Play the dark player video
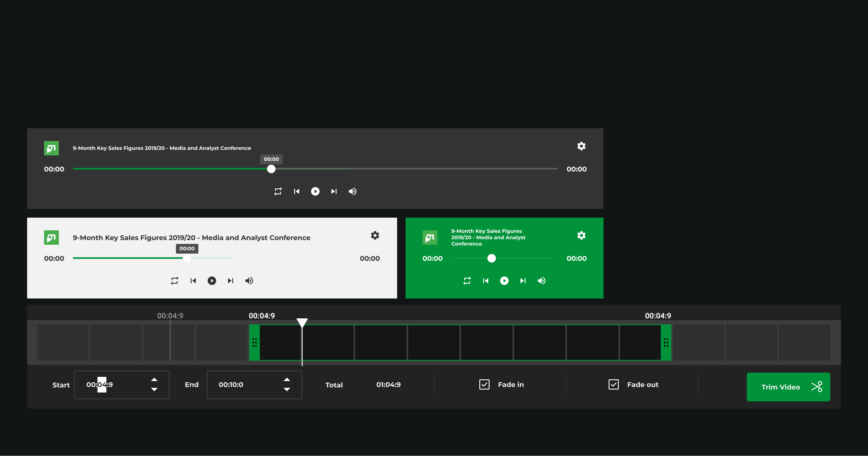Screen dimensions: 868x456 tap(315, 191)
